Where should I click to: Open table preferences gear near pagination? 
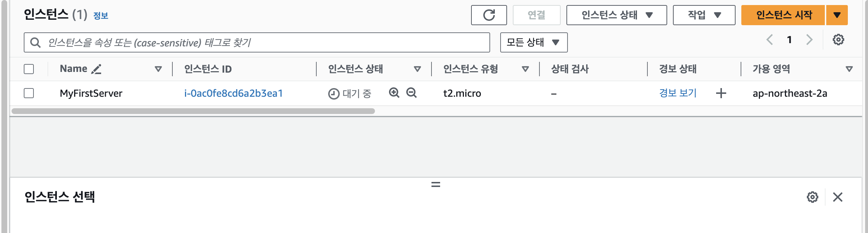coord(838,40)
